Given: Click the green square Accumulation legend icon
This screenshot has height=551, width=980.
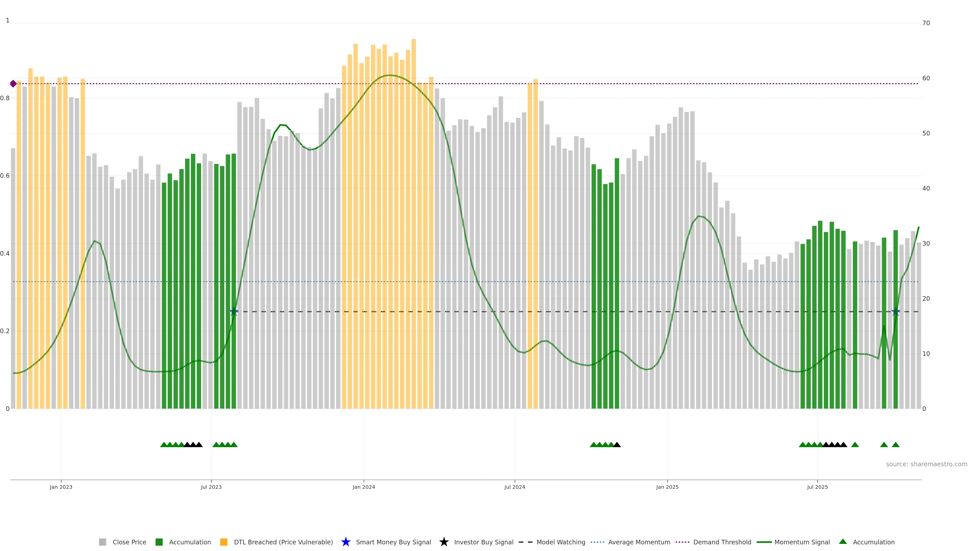Looking at the screenshot, I should pos(159,542).
